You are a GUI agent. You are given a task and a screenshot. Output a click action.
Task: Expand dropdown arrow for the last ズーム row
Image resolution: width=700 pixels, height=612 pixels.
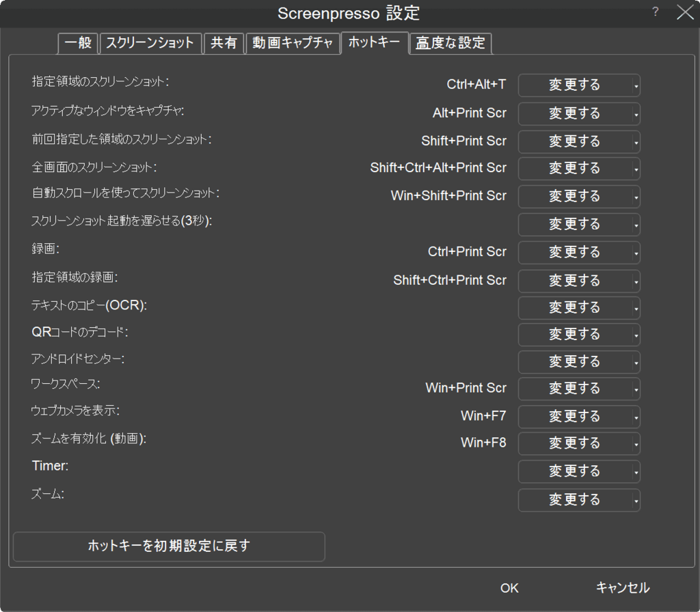tap(636, 501)
